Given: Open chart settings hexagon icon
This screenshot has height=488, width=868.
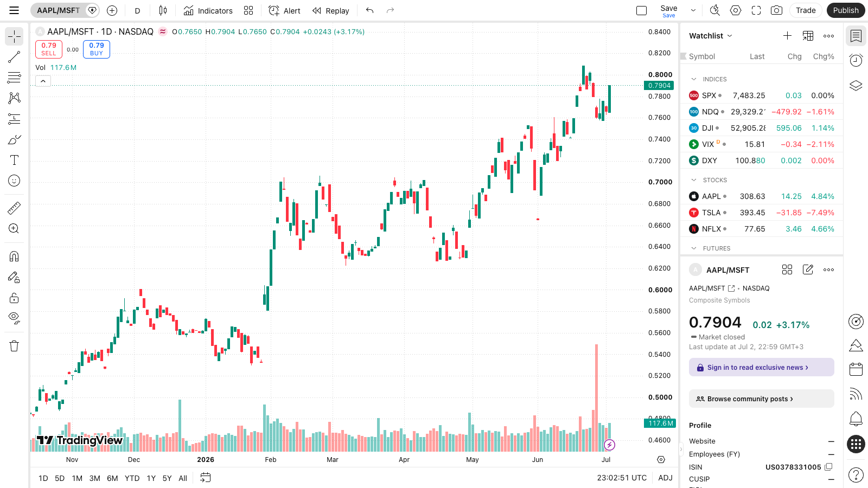Looking at the screenshot, I should pyautogui.click(x=736, y=10).
